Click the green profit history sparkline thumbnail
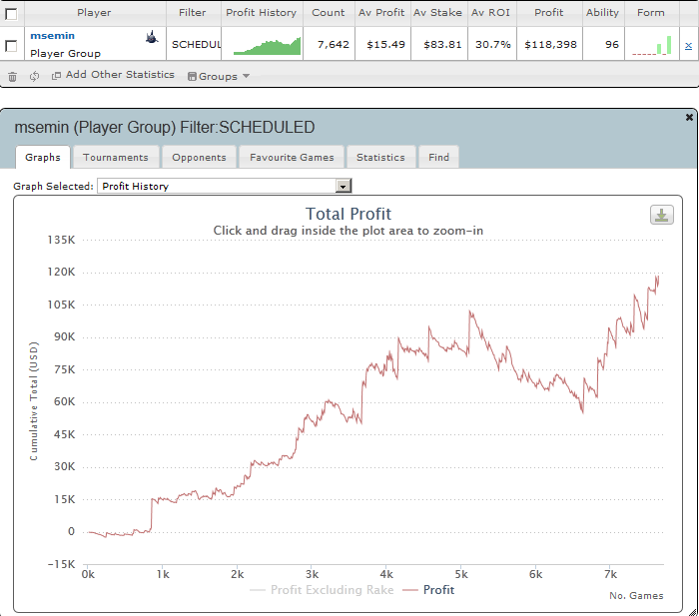Screen dimensions: 699x616 pyautogui.click(x=267, y=46)
